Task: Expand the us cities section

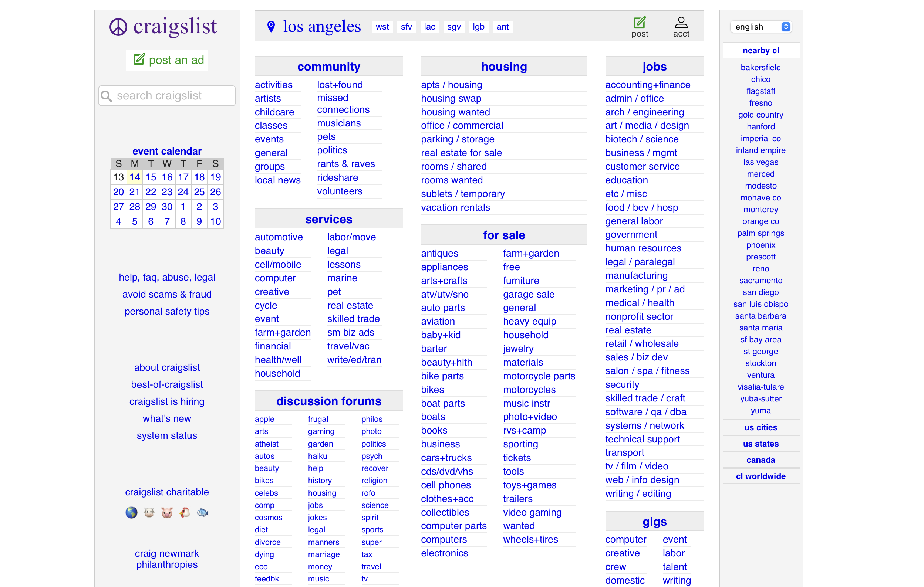Action: [760, 427]
